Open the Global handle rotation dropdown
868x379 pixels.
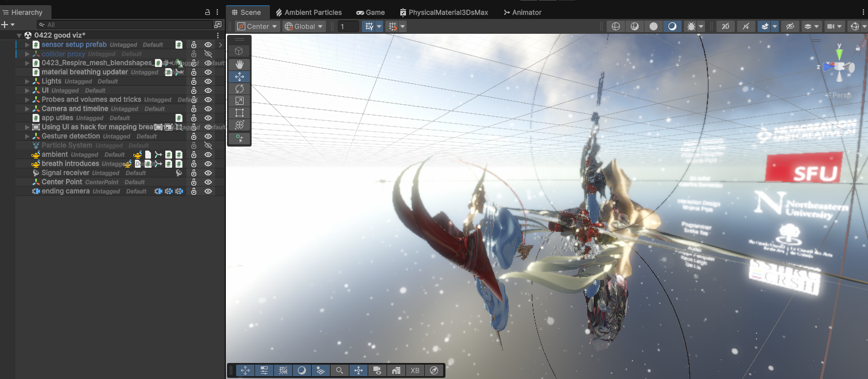(304, 26)
